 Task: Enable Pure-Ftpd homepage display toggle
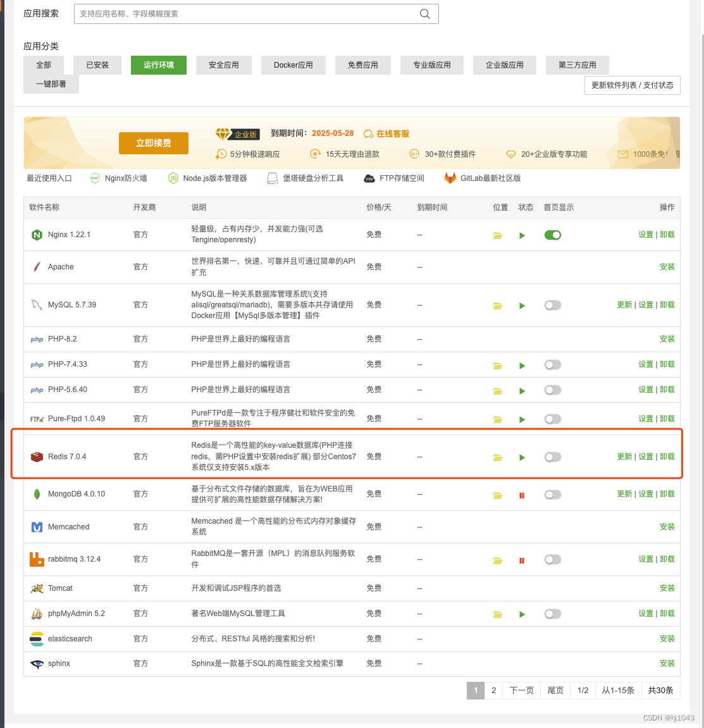tap(553, 419)
